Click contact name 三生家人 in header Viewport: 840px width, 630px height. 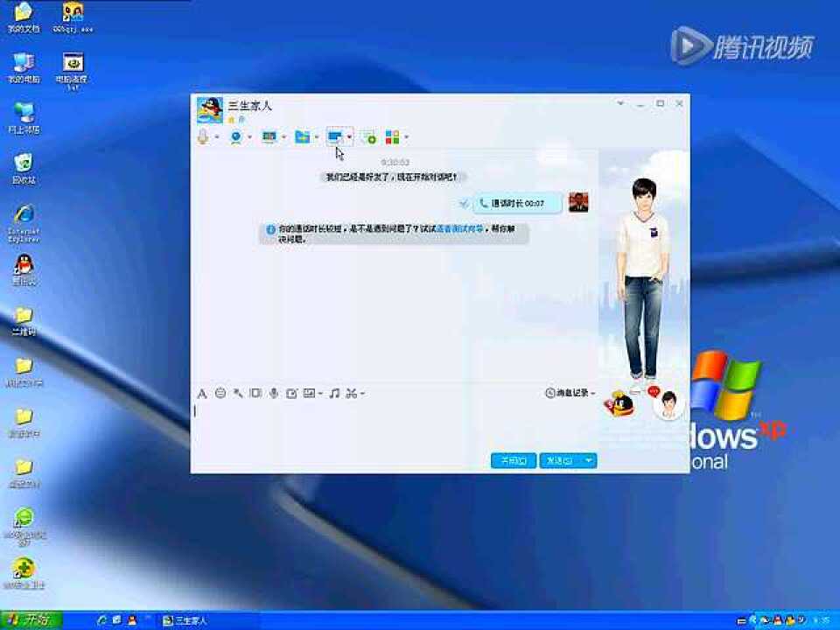tap(249, 106)
